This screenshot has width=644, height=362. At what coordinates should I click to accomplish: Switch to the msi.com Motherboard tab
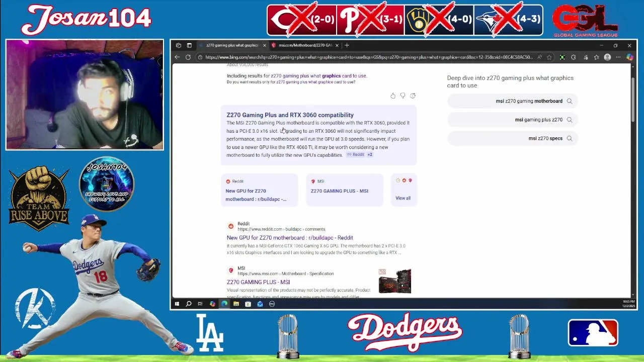click(x=304, y=45)
